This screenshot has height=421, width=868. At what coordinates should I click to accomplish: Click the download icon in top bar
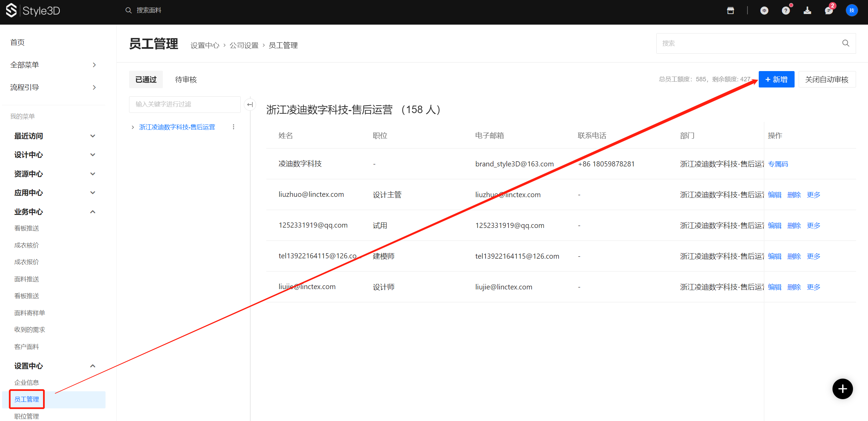pos(807,11)
